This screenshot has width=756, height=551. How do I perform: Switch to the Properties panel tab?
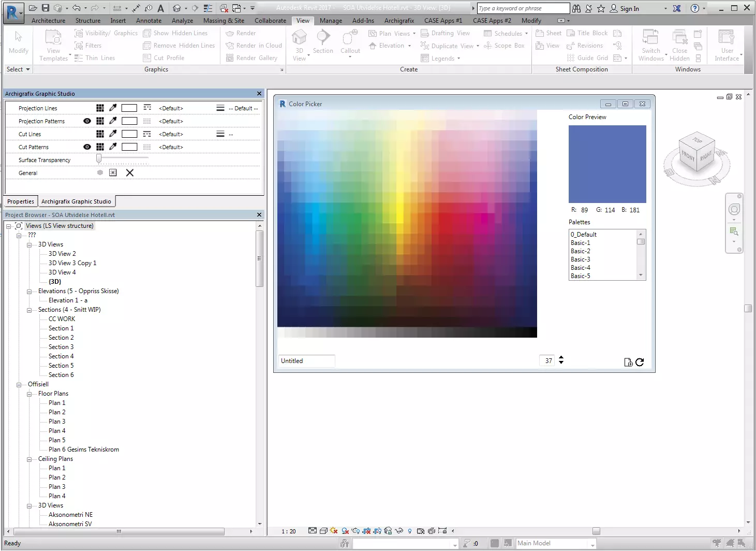point(21,201)
